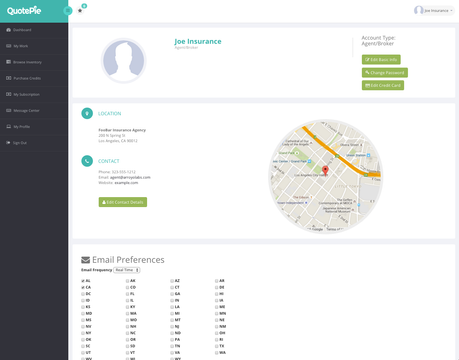
Task: Open the Email Frequency dropdown
Action: 127,270
